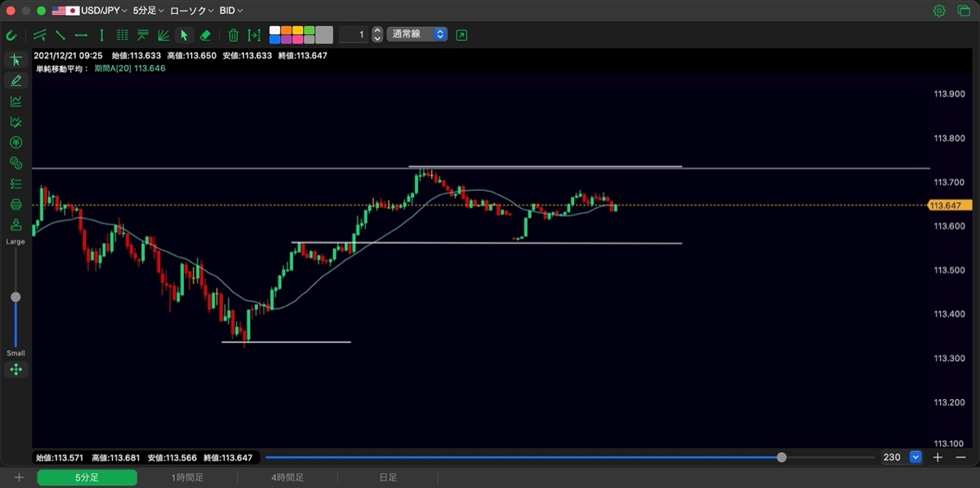Pick the white color swatch
Screen dimensions: 980x488
pos(275,30)
